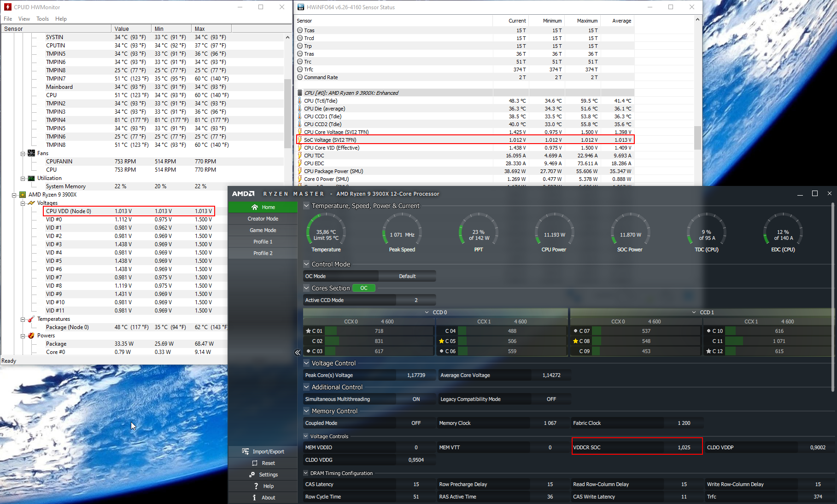Click the Value column header in HWMonitor
This screenshot has width=837, height=504.
[131, 29]
